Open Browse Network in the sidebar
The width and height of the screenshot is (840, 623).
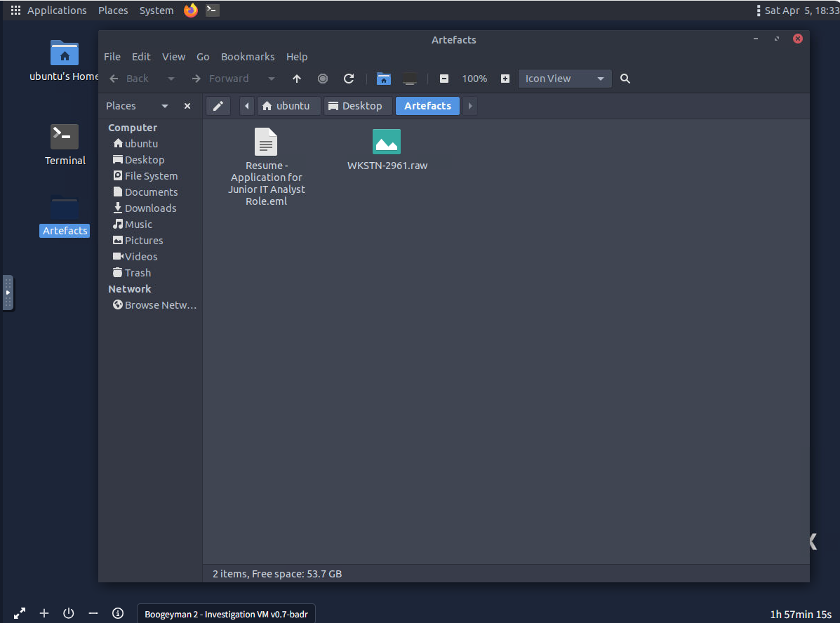pyautogui.click(x=154, y=304)
